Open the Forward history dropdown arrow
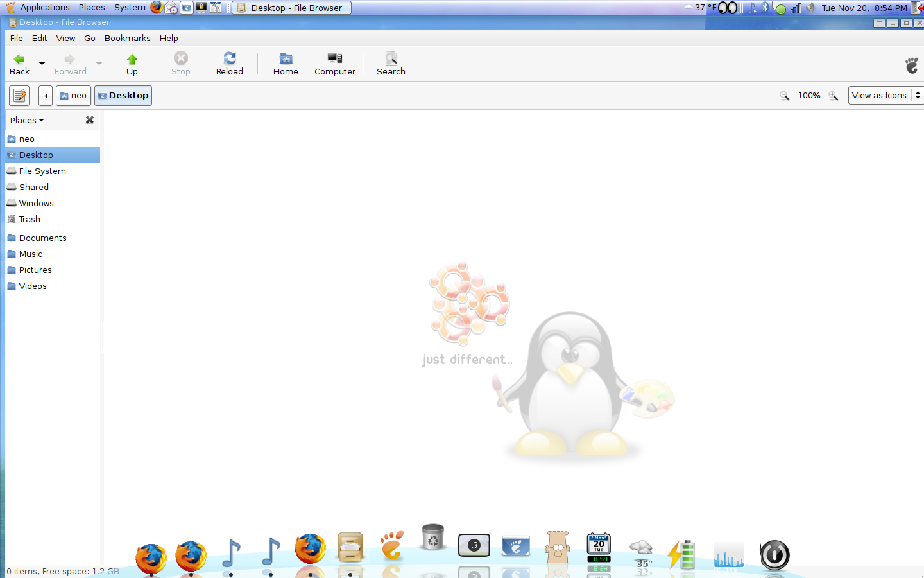The height and width of the screenshot is (578, 924). pos(99,64)
